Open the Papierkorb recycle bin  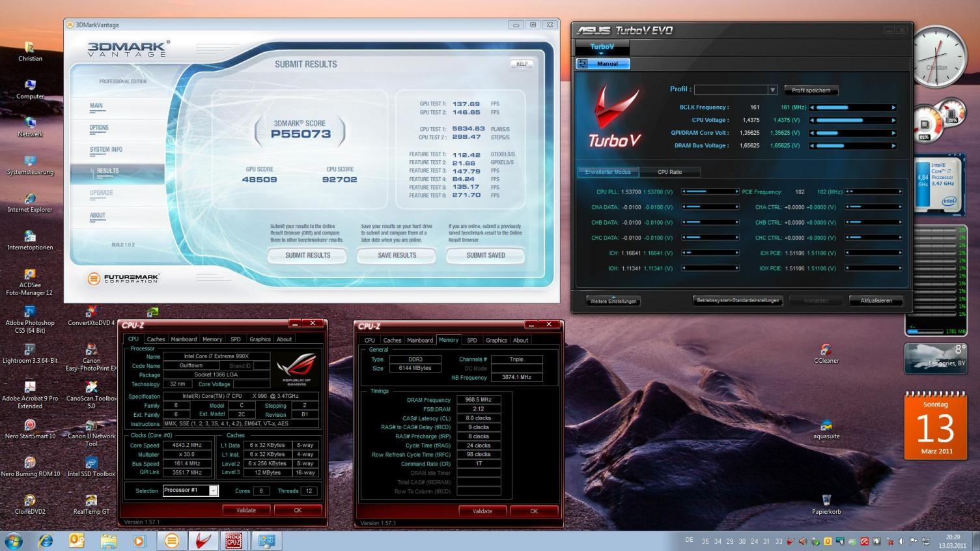point(826,505)
